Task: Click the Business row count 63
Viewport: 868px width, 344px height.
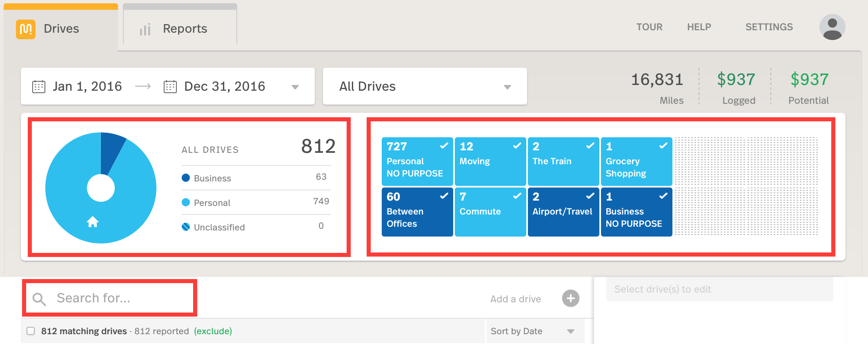Action: (x=321, y=177)
